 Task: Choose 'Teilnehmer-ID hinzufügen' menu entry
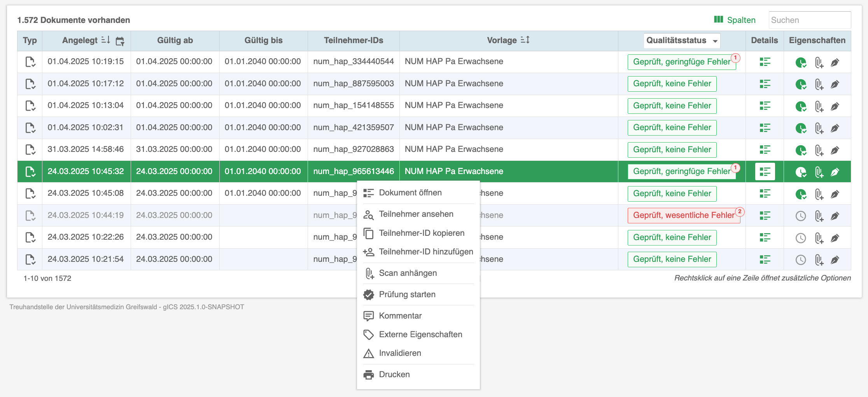(418, 252)
